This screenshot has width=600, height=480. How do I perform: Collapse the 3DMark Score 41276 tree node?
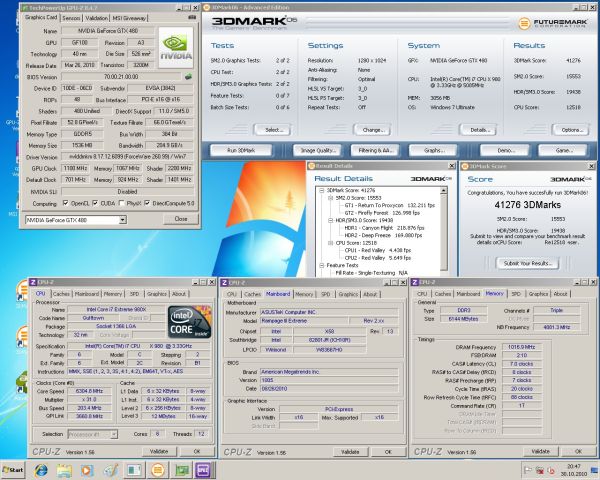pyautogui.click(x=322, y=190)
